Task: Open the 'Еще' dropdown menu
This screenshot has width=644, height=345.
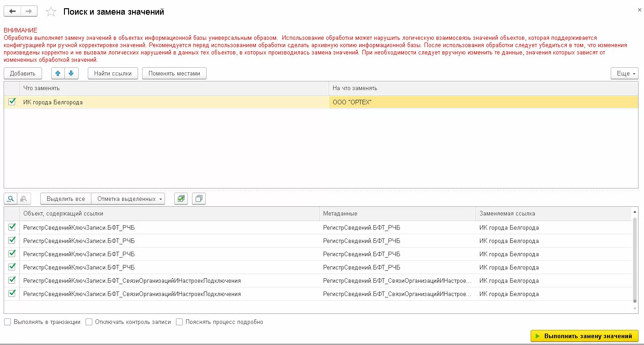Action: point(624,73)
